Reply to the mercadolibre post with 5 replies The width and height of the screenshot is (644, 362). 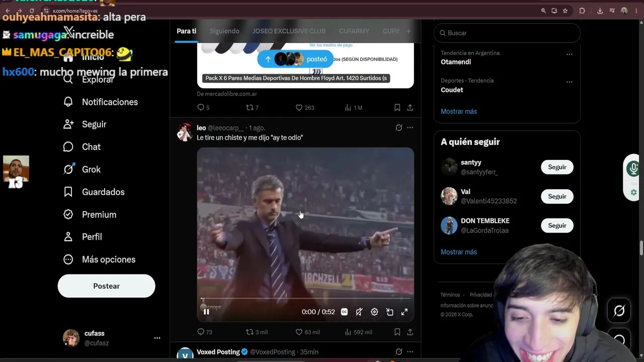[x=203, y=108]
